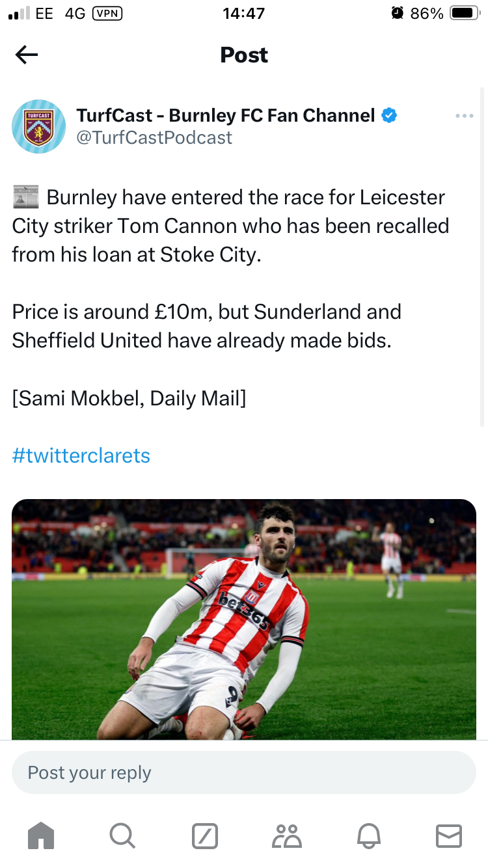This screenshot has width=488, height=868.
Task: Tap the Post header title
Action: (x=244, y=55)
